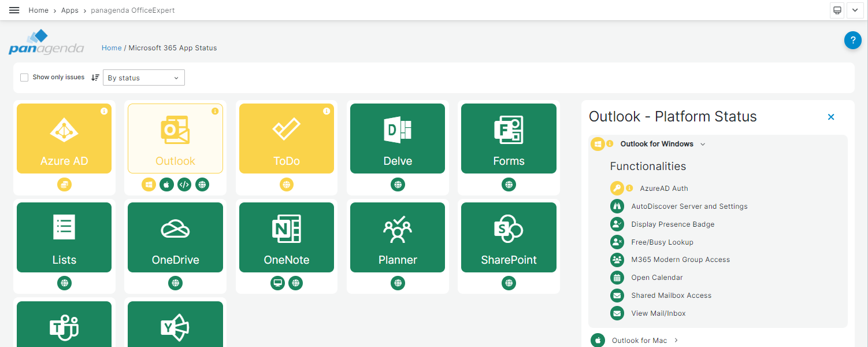Click the yellow platform icon under Azure AD

[64, 184]
